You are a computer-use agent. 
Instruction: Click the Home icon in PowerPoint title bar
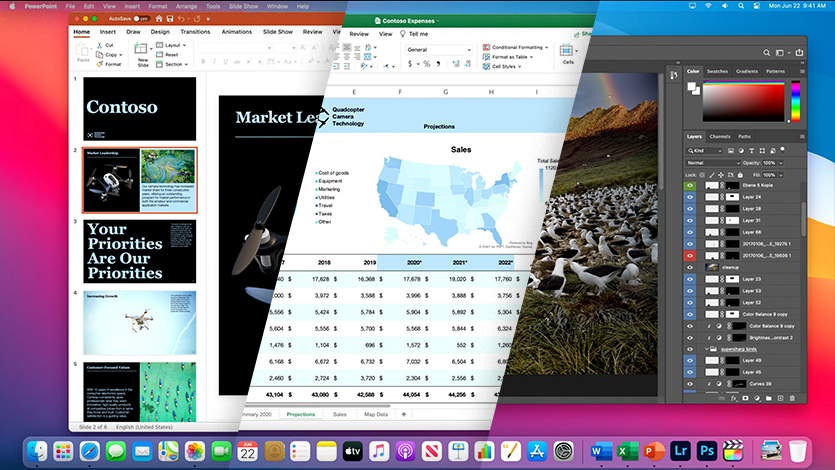pyautogui.click(x=159, y=19)
